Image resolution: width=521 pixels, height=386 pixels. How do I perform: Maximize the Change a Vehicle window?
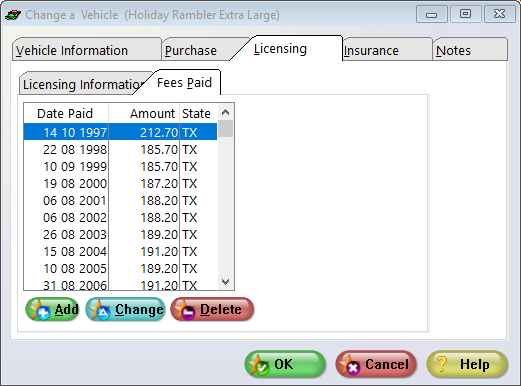click(465, 14)
